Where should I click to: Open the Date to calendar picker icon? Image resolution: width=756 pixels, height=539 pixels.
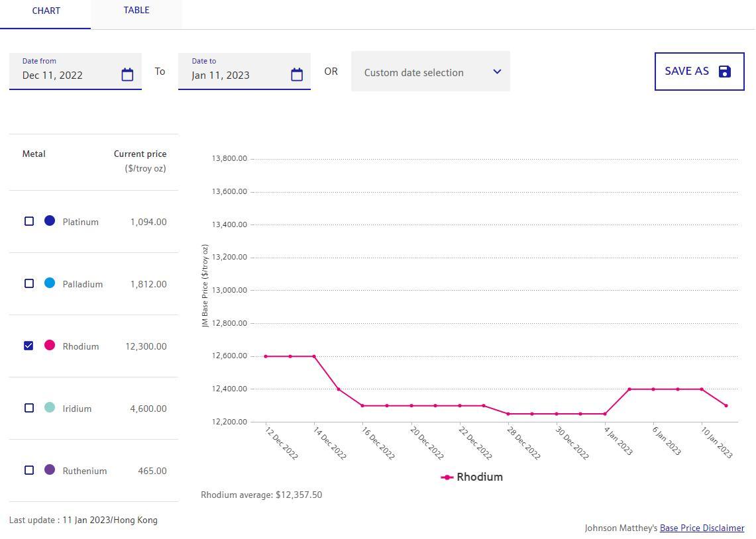[x=297, y=75]
